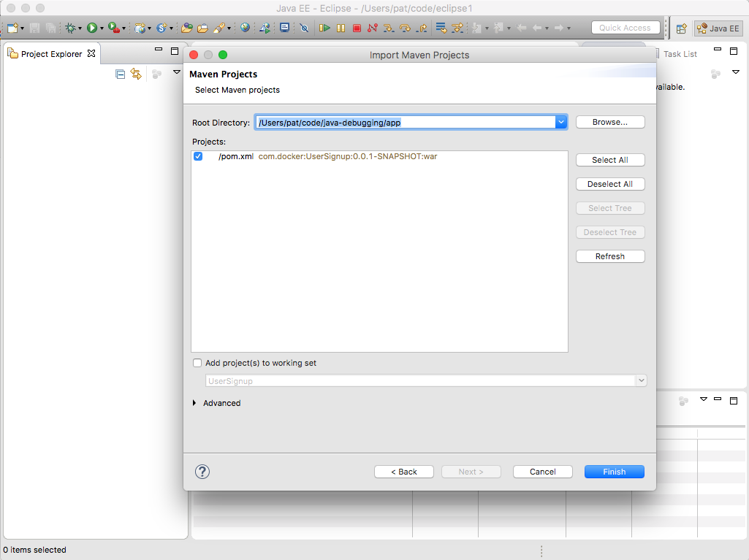The width and height of the screenshot is (749, 560).
Task: Click the Collapse All icon in Project Explorer
Action: pyautogui.click(x=121, y=74)
